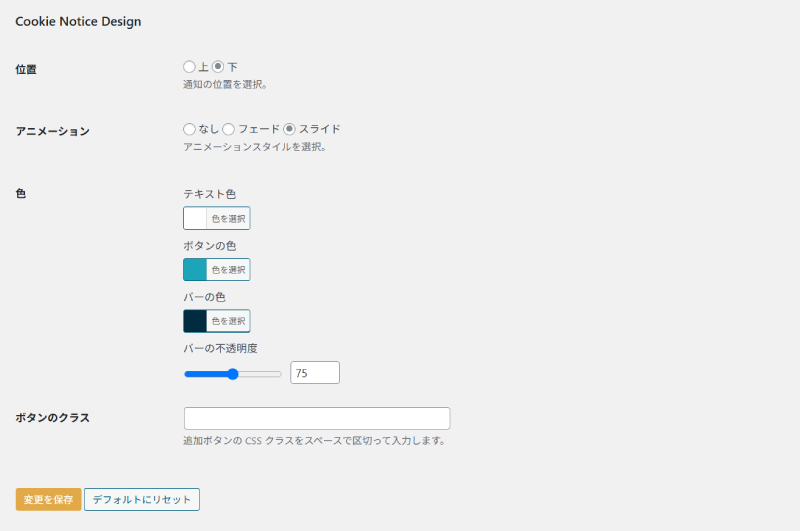Click the white テキスト色 color swatch

coord(195,218)
